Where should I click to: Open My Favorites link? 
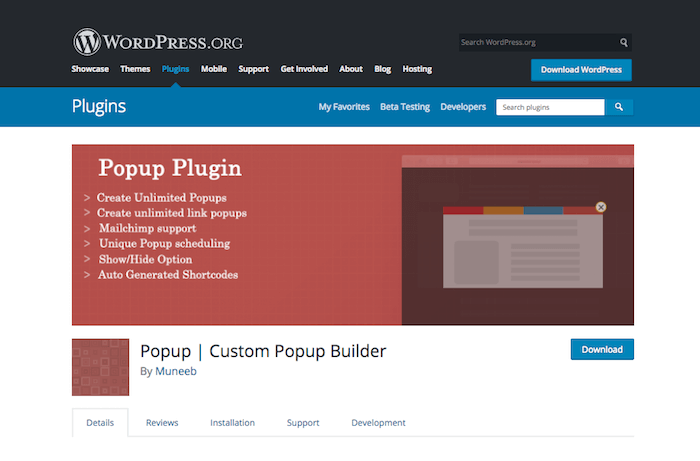pos(344,107)
